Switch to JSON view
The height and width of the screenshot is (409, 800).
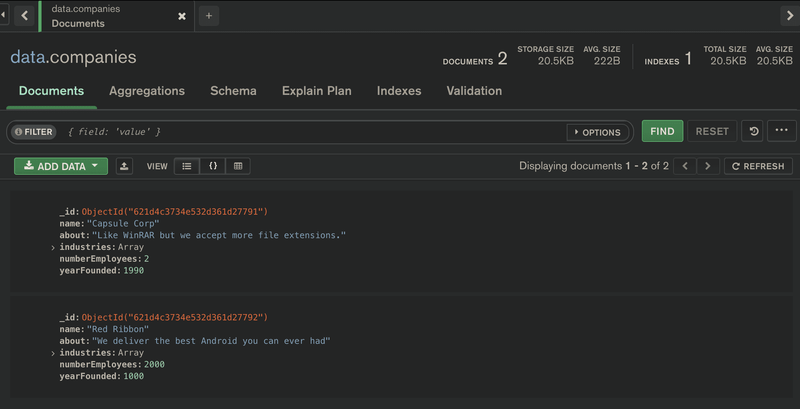(x=213, y=166)
